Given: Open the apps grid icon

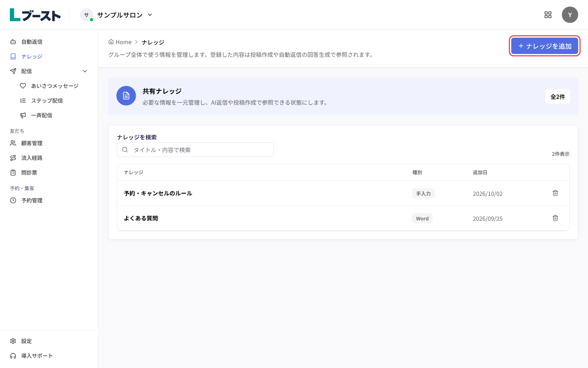Looking at the screenshot, I should pos(548,15).
